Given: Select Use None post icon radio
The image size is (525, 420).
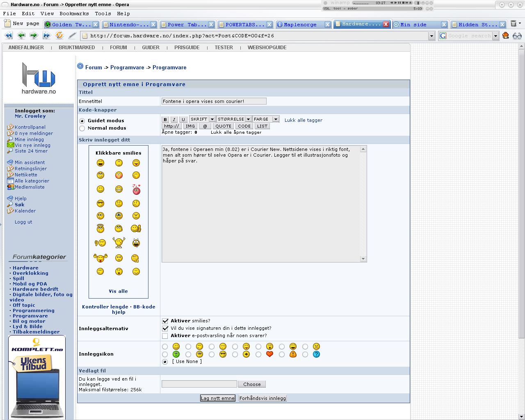Looking at the screenshot, I should coord(165,362).
